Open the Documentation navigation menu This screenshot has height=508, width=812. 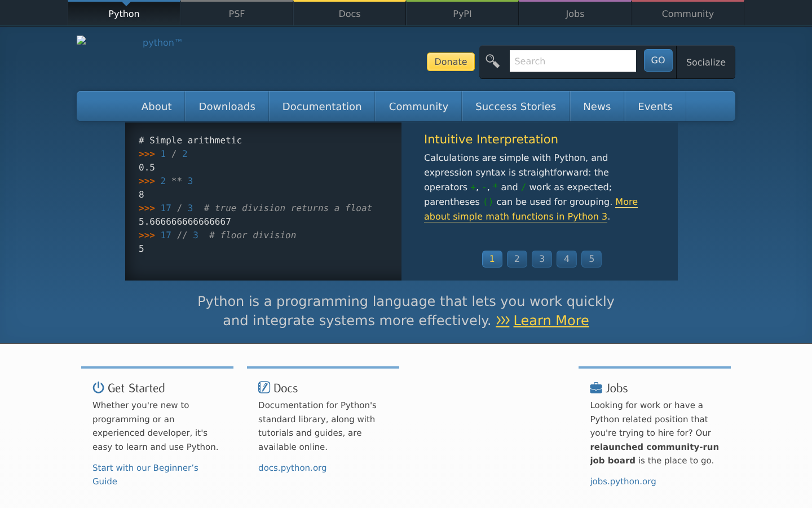tap(322, 106)
